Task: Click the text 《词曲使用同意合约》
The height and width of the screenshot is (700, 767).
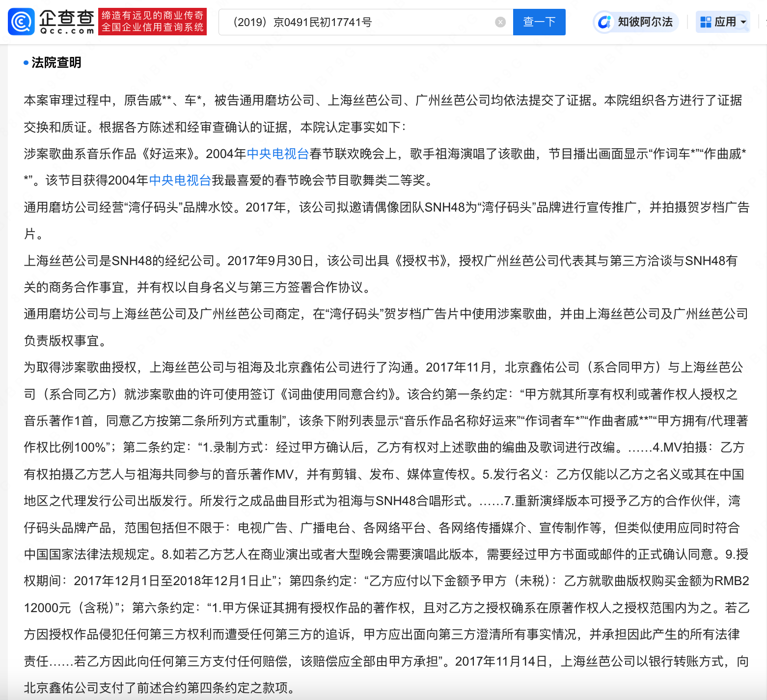Action: [338, 394]
